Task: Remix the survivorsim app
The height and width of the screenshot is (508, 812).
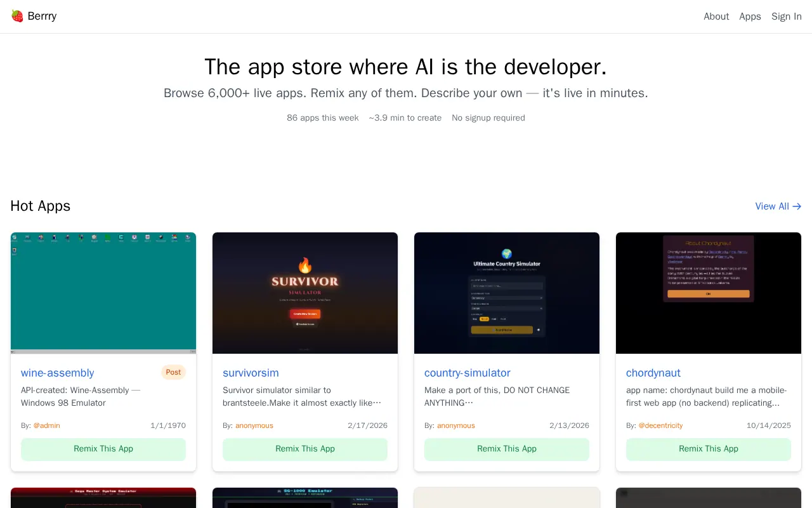Action: pos(305,449)
